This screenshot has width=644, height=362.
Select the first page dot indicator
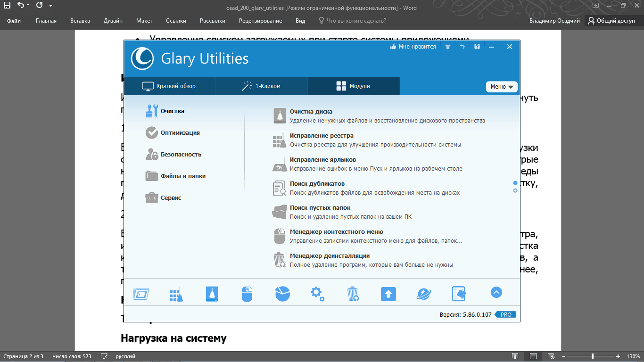(x=515, y=183)
